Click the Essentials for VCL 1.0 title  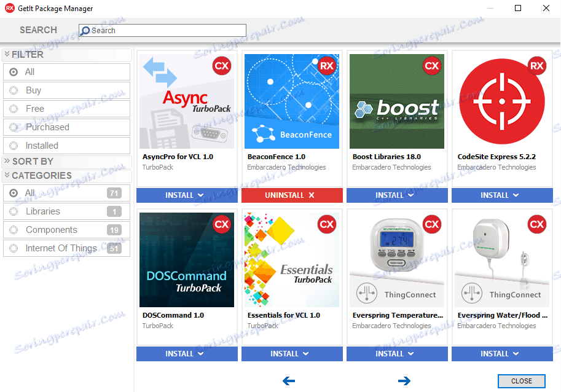click(284, 315)
